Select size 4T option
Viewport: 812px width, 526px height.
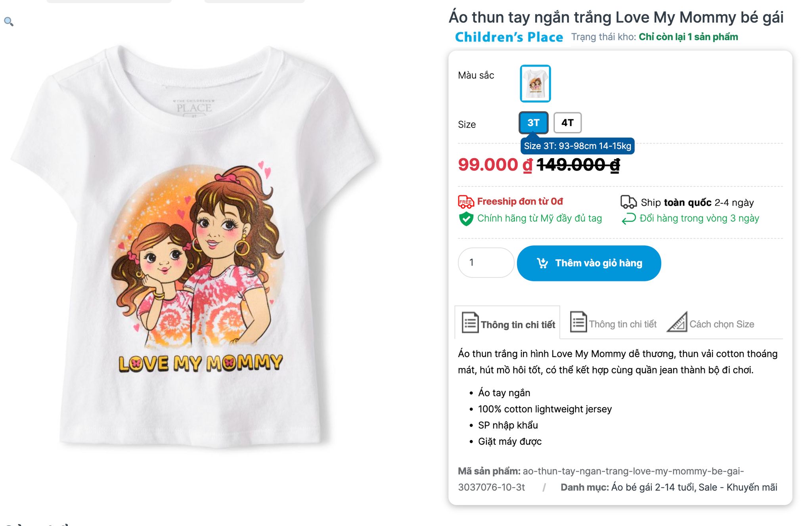click(567, 123)
